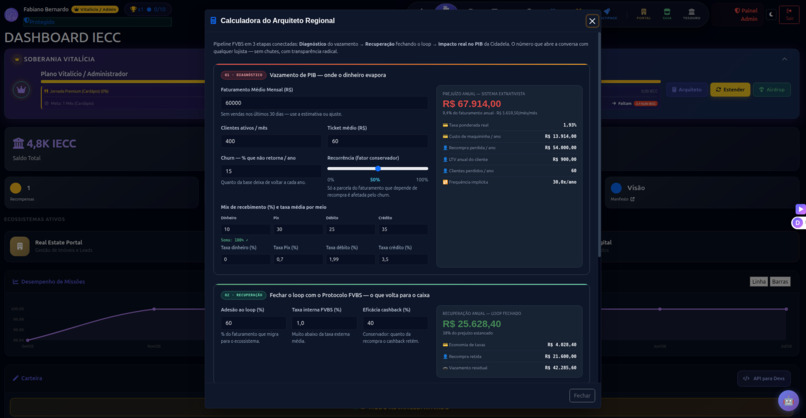Click the user avatar at top left
806x418 pixels.
pyautogui.click(x=11, y=14)
